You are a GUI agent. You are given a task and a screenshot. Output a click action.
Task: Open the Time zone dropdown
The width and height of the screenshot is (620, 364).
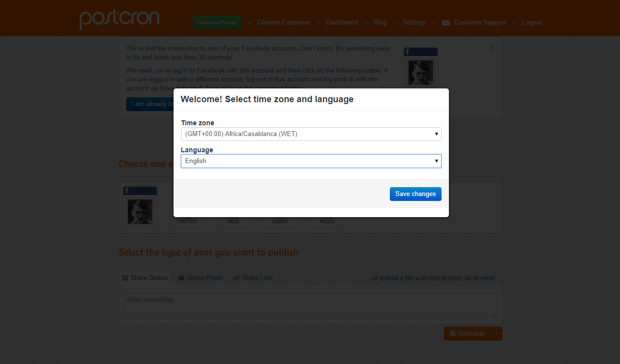tap(311, 134)
